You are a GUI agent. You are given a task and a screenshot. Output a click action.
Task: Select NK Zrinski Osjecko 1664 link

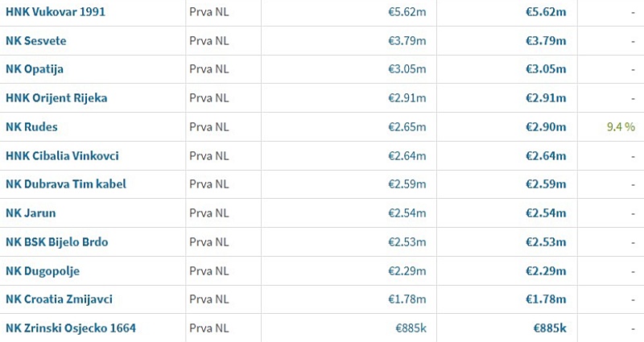coord(71,328)
